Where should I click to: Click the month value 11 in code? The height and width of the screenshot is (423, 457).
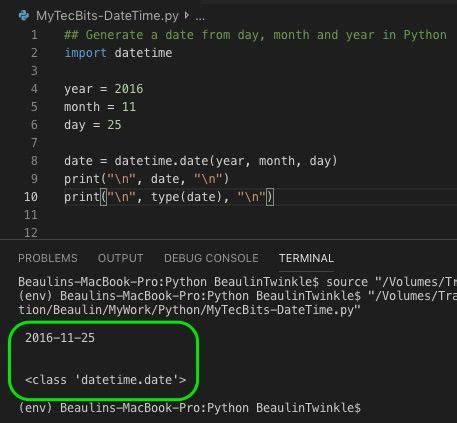coord(129,107)
